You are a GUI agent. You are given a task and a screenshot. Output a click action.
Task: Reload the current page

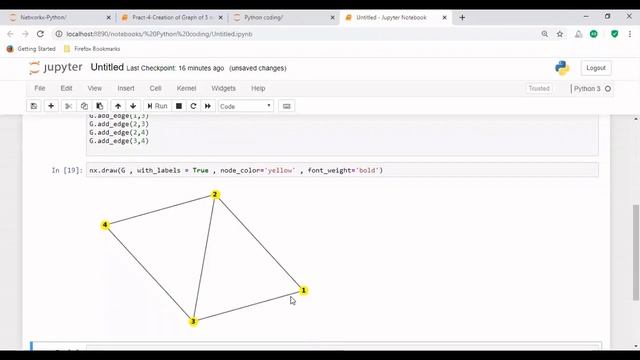[x=40, y=34]
